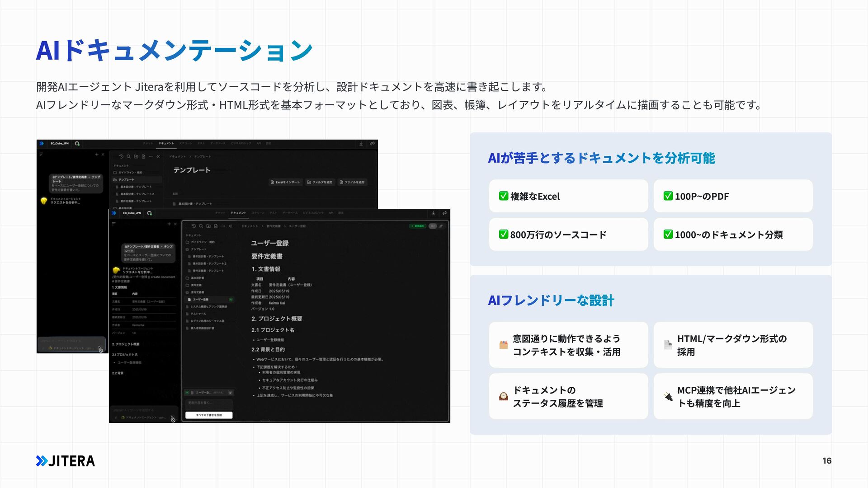Click the フォルダを追加 button
Image resolution: width=868 pixels, height=488 pixels.
click(x=320, y=182)
